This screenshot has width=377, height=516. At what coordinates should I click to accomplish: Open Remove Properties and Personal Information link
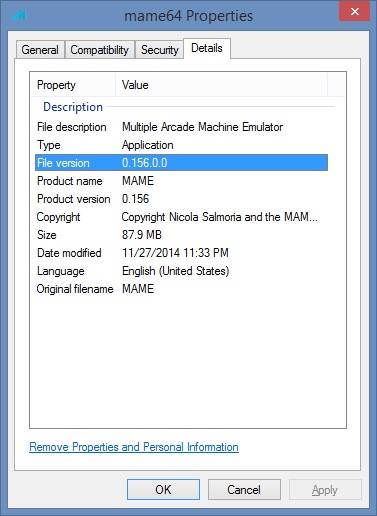[134, 447]
